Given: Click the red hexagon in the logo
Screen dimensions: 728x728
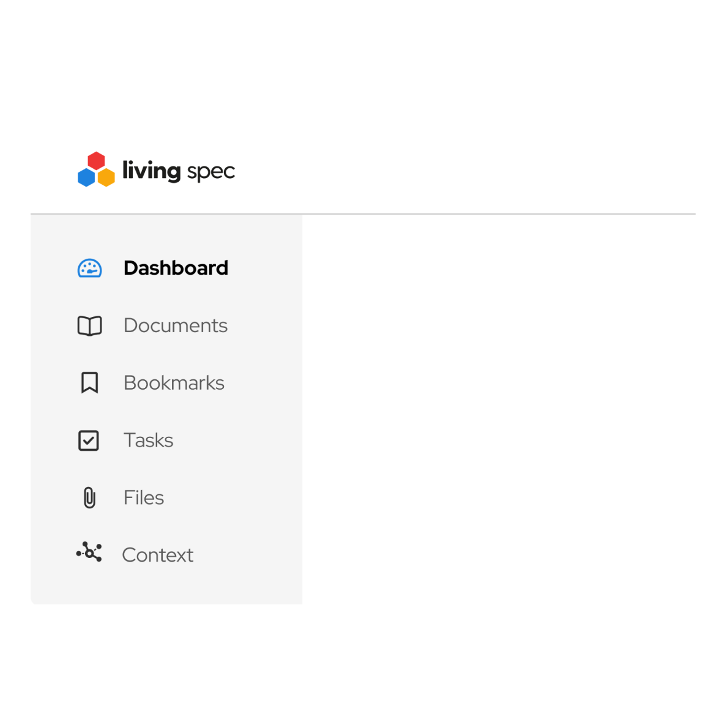Looking at the screenshot, I should click(96, 162).
